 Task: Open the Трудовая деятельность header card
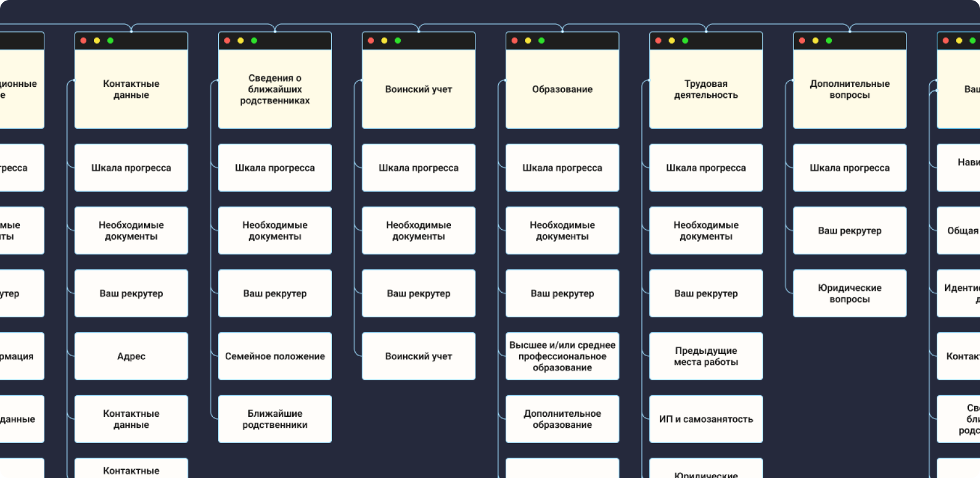pyautogui.click(x=706, y=89)
